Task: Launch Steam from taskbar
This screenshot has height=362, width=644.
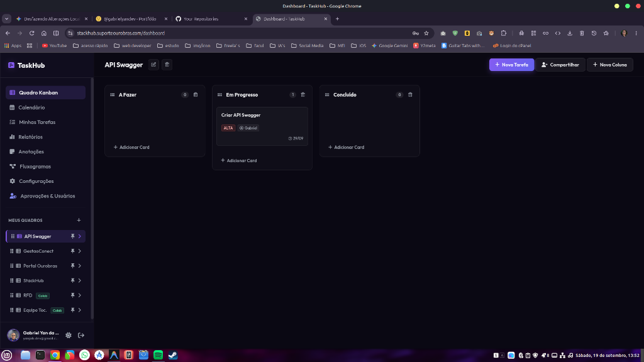Action: (x=173, y=355)
